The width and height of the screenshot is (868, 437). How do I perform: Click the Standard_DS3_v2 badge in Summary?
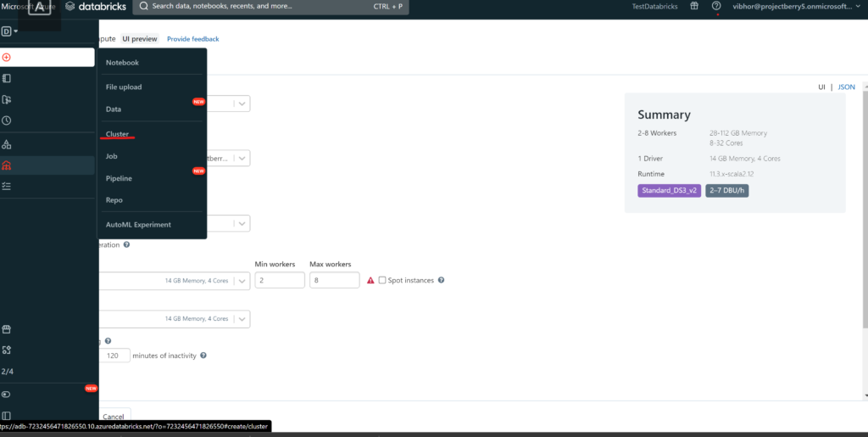pyautogui.click(x=670, y=191)
